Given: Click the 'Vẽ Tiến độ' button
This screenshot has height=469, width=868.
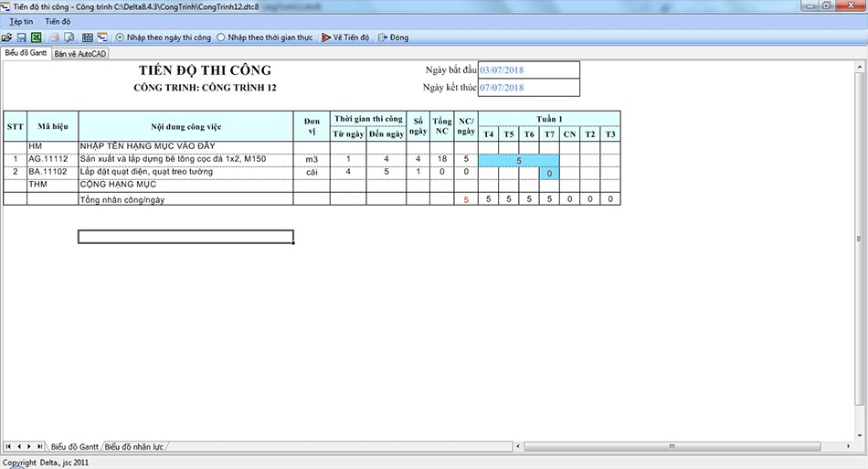Looking at the screenshot, I should coord(345,37).
